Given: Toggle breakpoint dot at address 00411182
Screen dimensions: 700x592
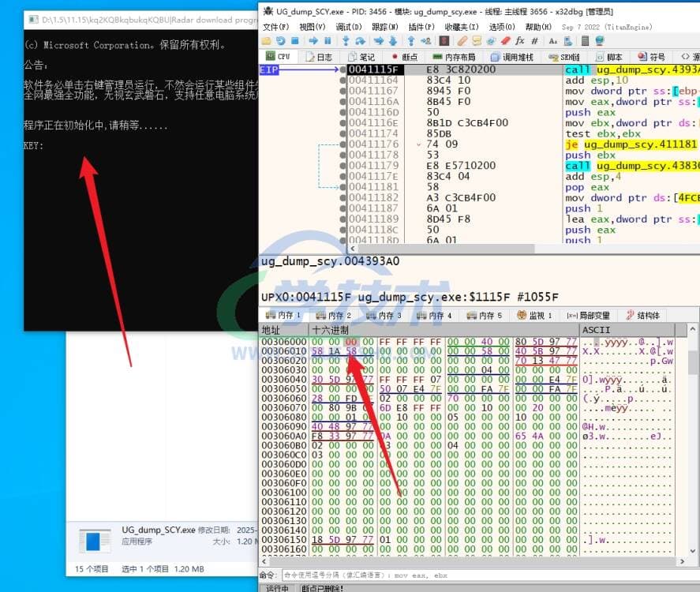Looking at the screenshot, I should [343, 198].
